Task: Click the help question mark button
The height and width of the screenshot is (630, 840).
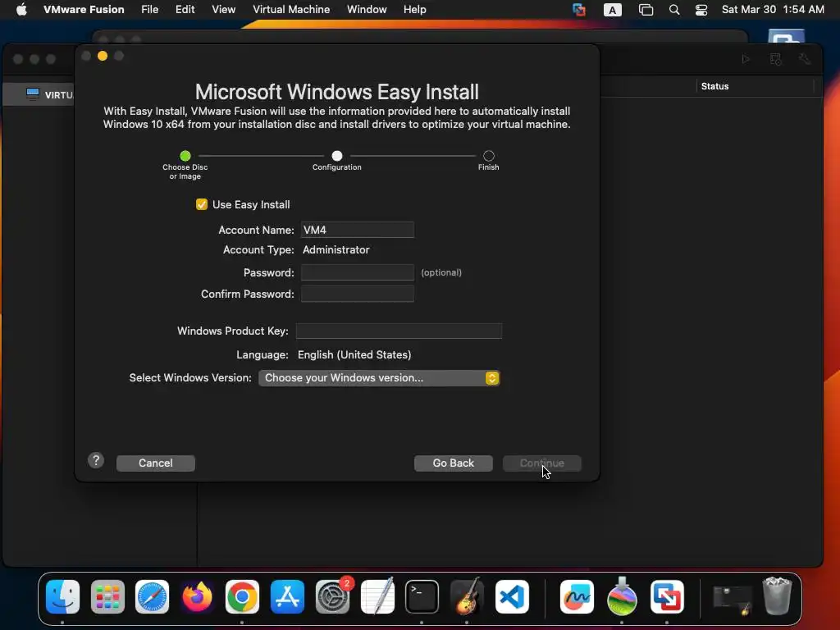Action: coord(96,460)
